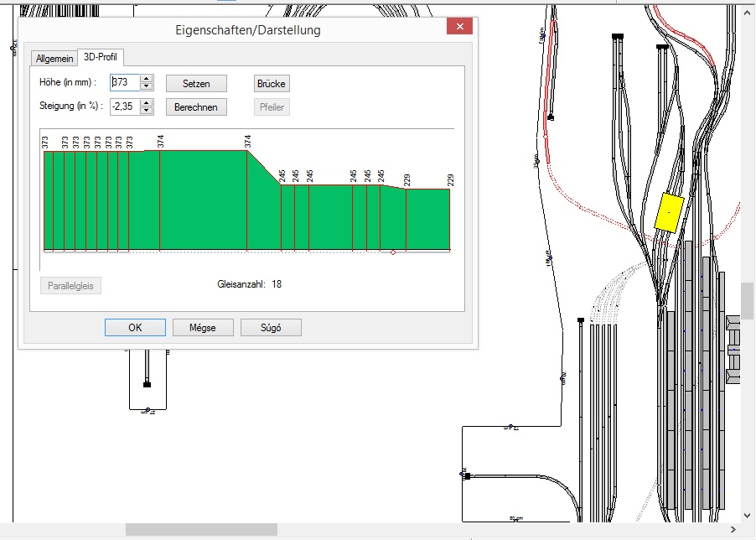Click the Brücke button
This screenshot has height=540, width=756.
point(271,84)
